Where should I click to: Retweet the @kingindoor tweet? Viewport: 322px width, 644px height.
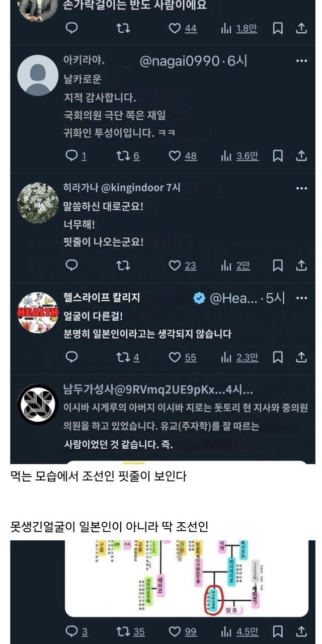pyautogui.click(x=123, y=265)
